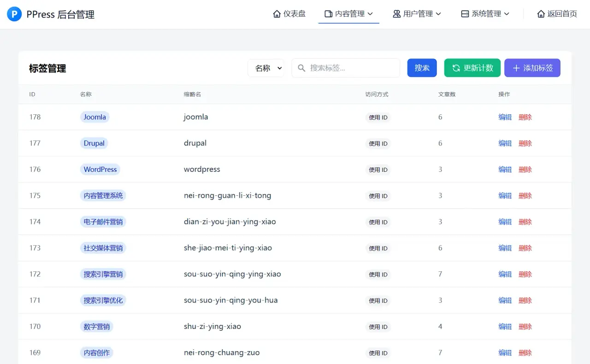Click the PPress logo icon
Image resolution: width=590 pixels, height=364 pixels.
(14, 14)
